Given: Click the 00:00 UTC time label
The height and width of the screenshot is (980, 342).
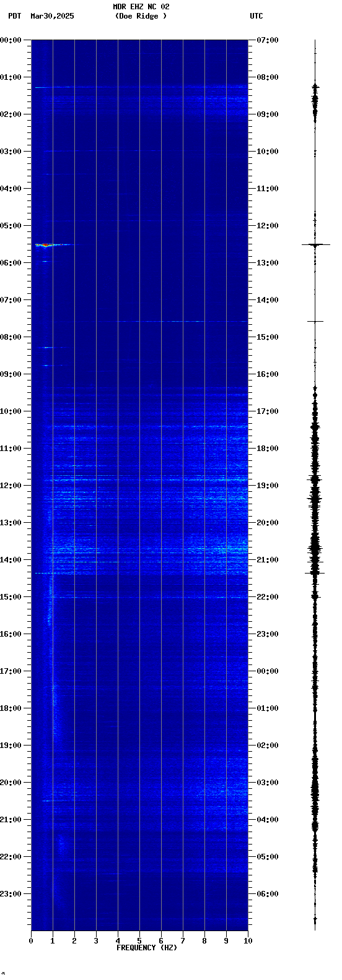Looking at the screenshot, I should click(268, 671).
